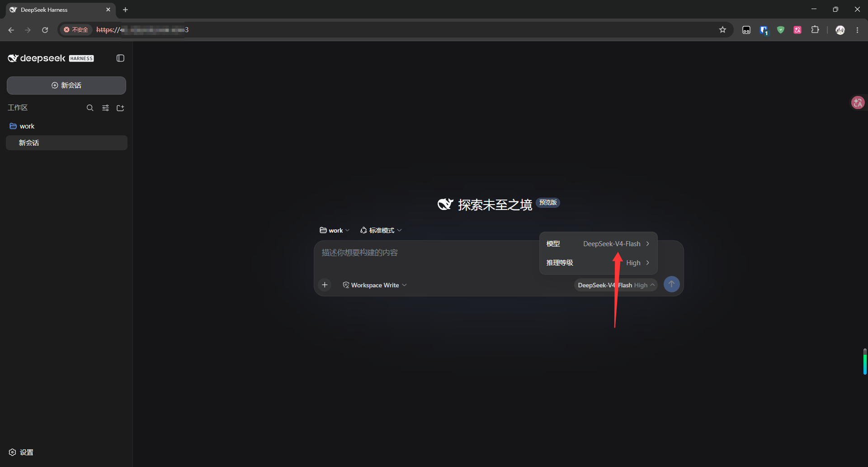Click the 工作区 section label
This screenshot has width=868, height=467.
18,108
